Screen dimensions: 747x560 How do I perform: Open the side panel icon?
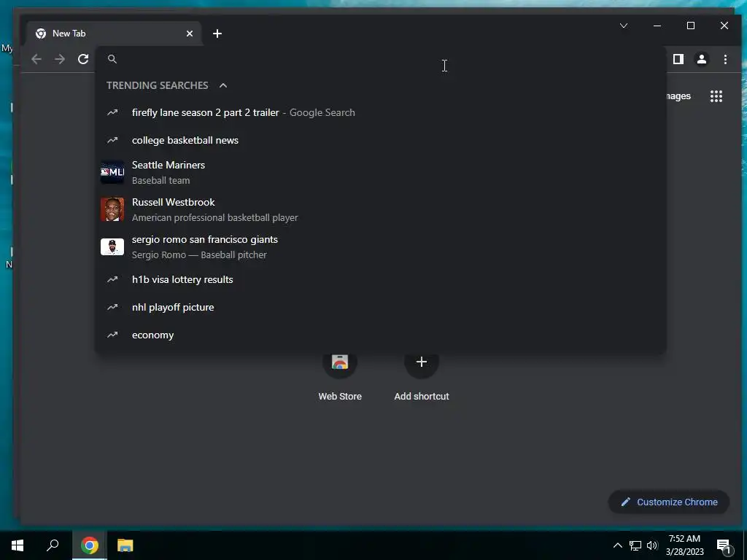coord(678,59)
